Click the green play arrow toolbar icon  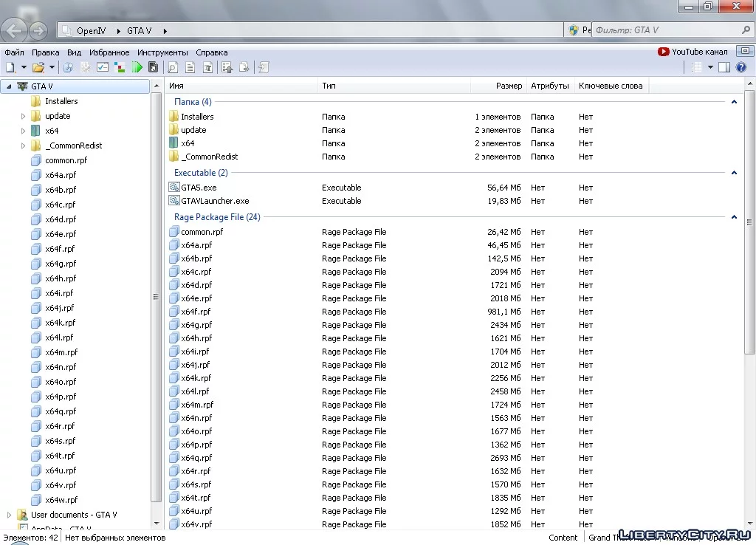click(137, 67)
